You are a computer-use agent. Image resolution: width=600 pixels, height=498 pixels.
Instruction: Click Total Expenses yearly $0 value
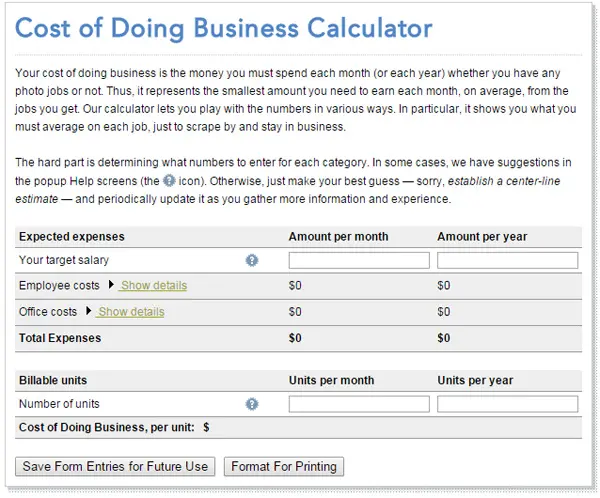pos(444,338)
